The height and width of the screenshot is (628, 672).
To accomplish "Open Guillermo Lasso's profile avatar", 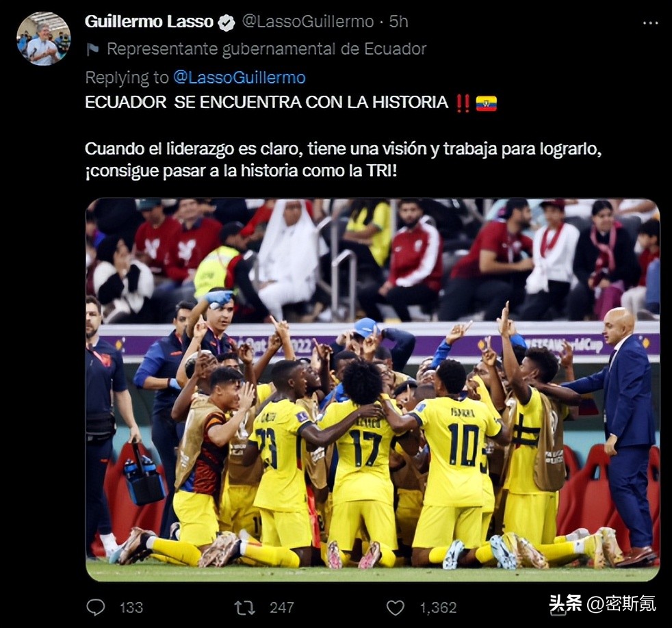I will point(43,38).
